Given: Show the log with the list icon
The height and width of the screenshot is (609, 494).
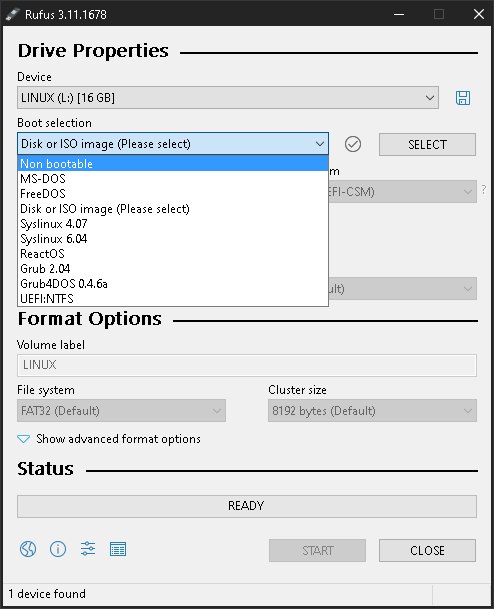Looking at the screenshot, I should point(118,549).
